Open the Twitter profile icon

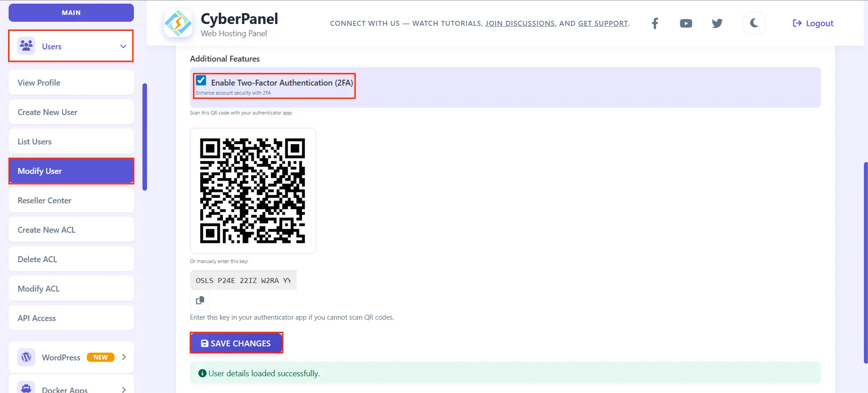pos(717,24)
